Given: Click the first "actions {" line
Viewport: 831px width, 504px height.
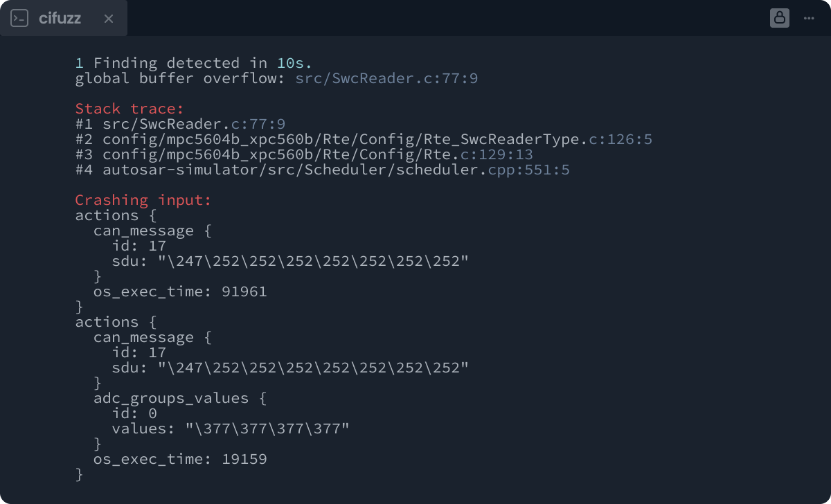Looking at the screenshot, I should coord(116,215).
